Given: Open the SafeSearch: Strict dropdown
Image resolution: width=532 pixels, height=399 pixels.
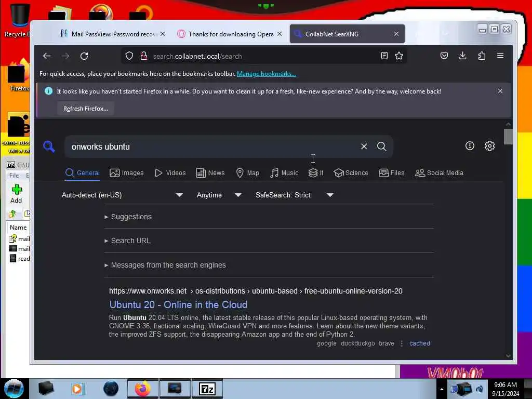Looking at the screenshot, I should 294,195.
